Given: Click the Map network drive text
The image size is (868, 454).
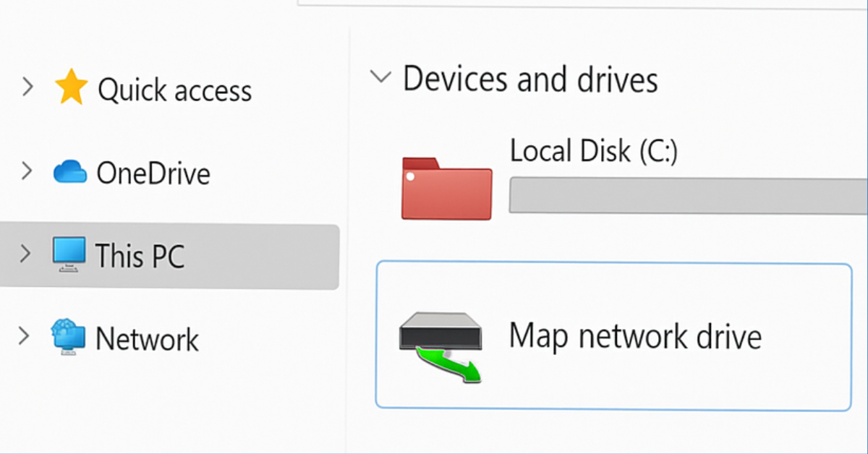Looking at the screenshot, I should [635, 337].
